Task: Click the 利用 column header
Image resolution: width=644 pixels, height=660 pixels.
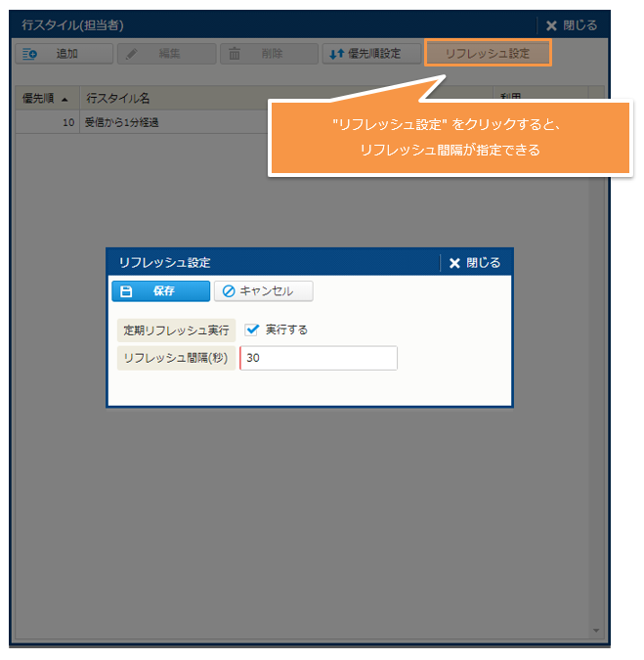Action: (x=511, y=99)
